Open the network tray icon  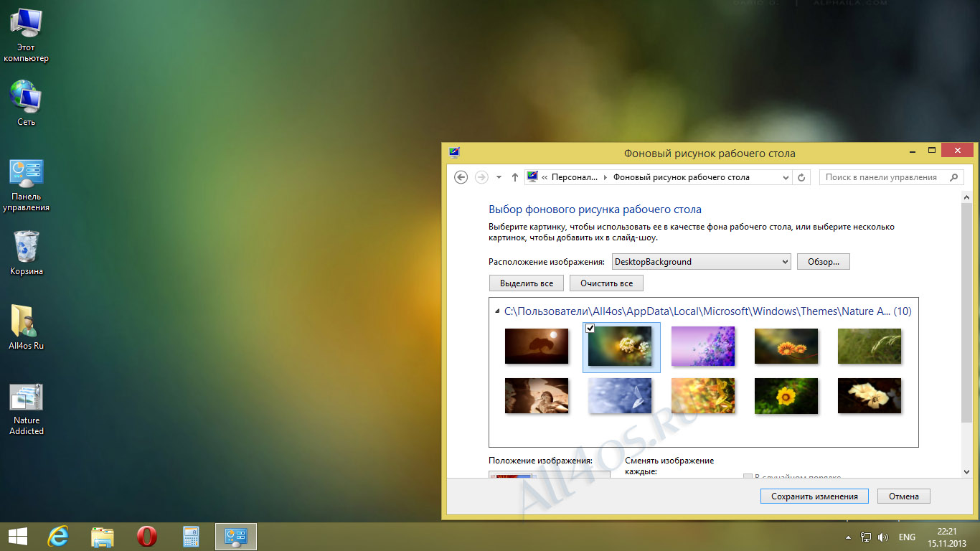866,537
